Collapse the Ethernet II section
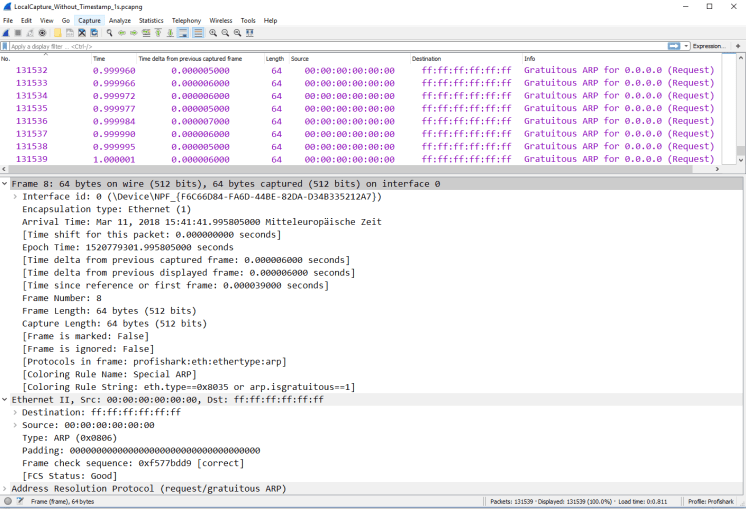This screenshot has height=509, width=746. (5, 400)
